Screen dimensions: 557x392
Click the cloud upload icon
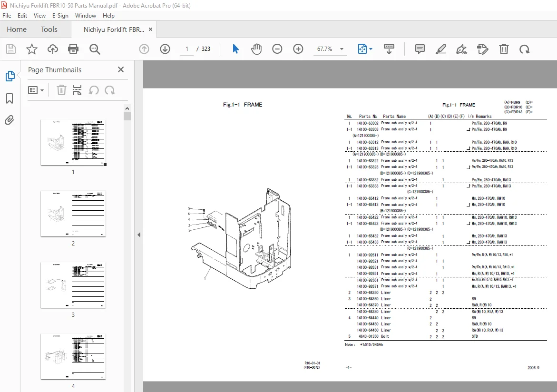pos(53,49)
